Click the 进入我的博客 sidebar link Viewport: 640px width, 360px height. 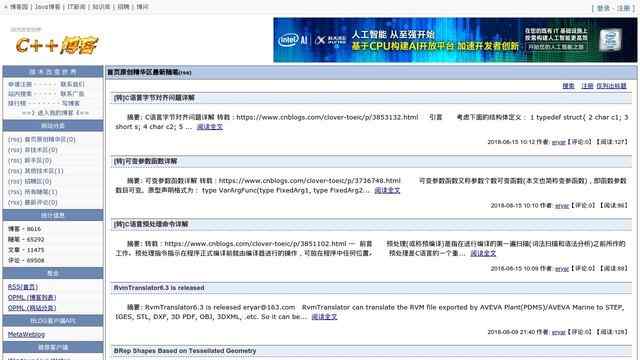tap(55, 113)
